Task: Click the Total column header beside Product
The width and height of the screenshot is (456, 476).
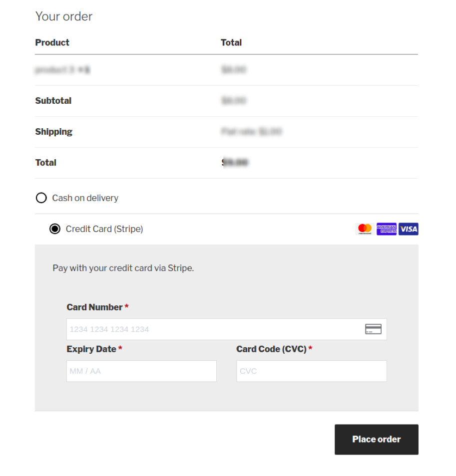Action: pos(231,42)
